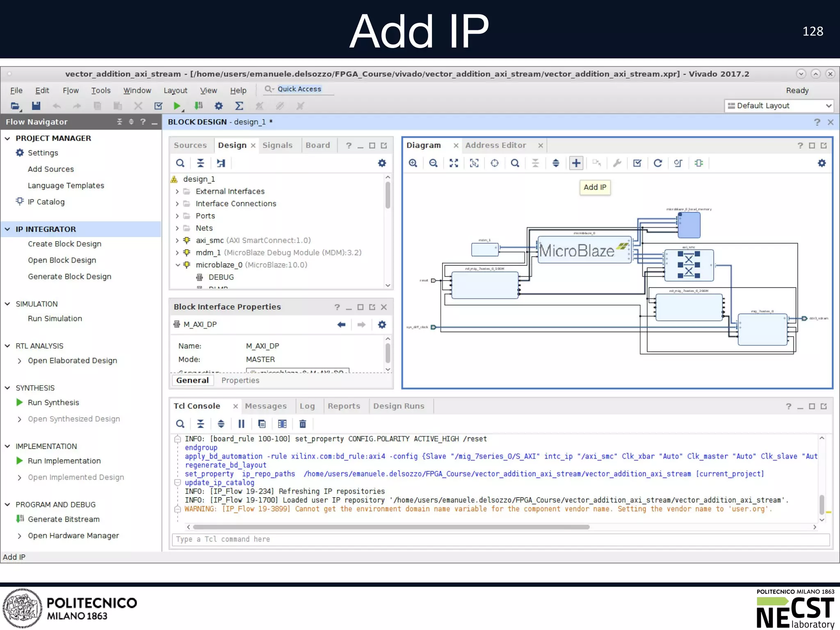Image resolution: width=840 pixels, height=630 pixels.
Task: Click the Save project floppy icon
Action: 36,106
